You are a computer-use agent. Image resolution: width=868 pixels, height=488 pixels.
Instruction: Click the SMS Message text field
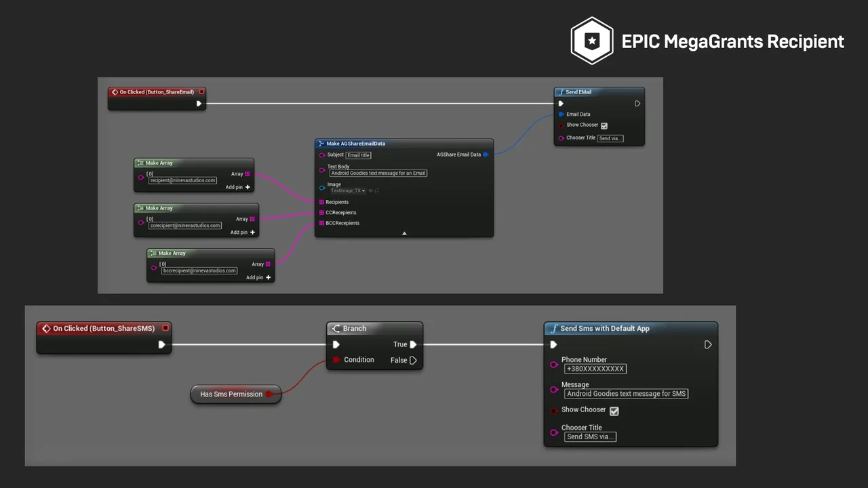click(626, 394)
